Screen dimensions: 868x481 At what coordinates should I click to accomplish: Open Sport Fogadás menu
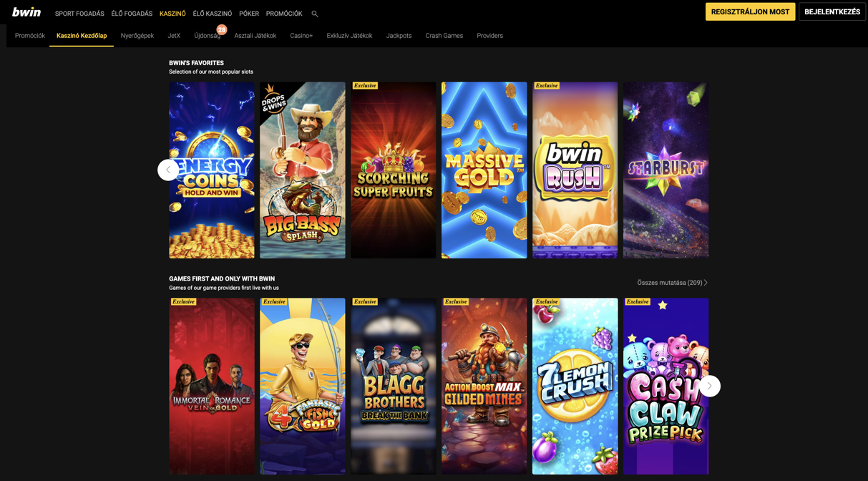point(79,14)
